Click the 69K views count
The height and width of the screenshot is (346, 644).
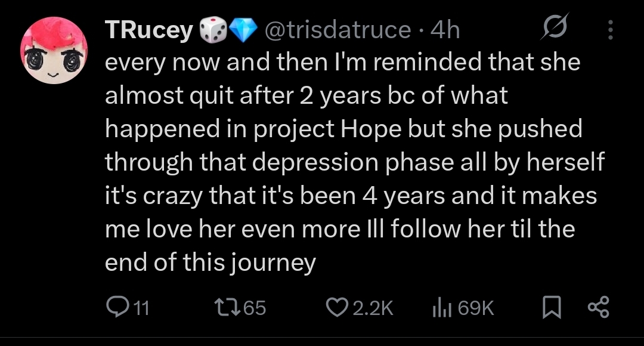[x=476, y=308]
